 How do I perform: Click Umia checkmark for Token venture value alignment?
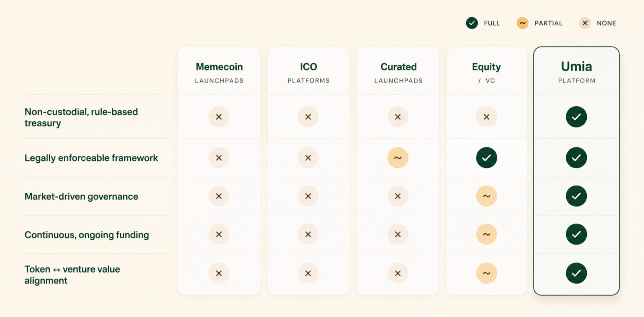click(x=576, y=273)
